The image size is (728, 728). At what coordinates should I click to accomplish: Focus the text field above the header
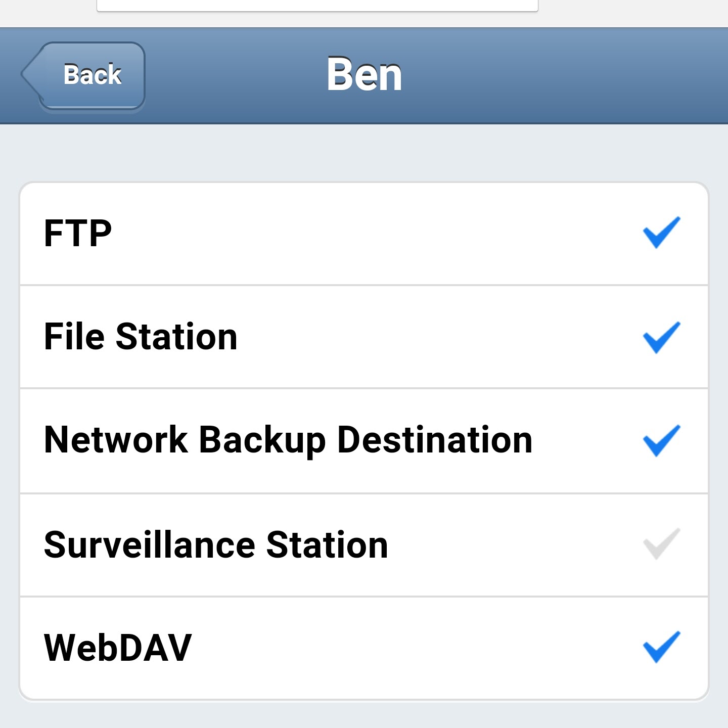(317, 5)
